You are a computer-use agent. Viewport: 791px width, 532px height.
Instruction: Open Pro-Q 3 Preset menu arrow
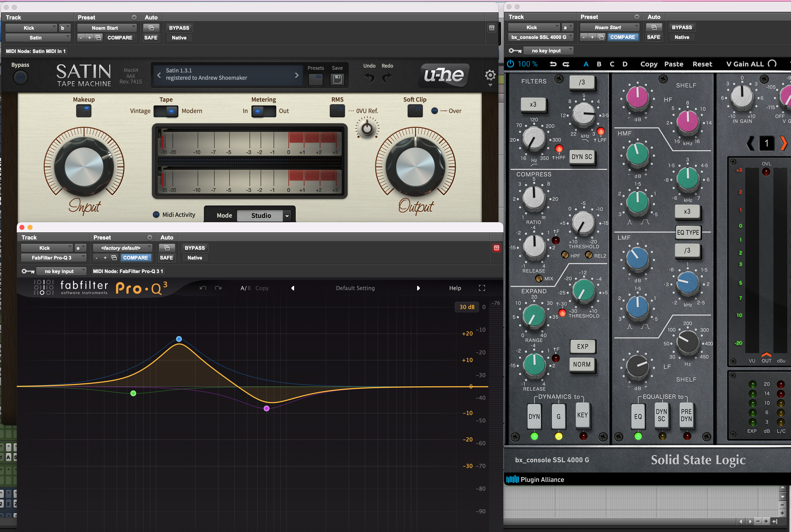(x=149, y=237)
